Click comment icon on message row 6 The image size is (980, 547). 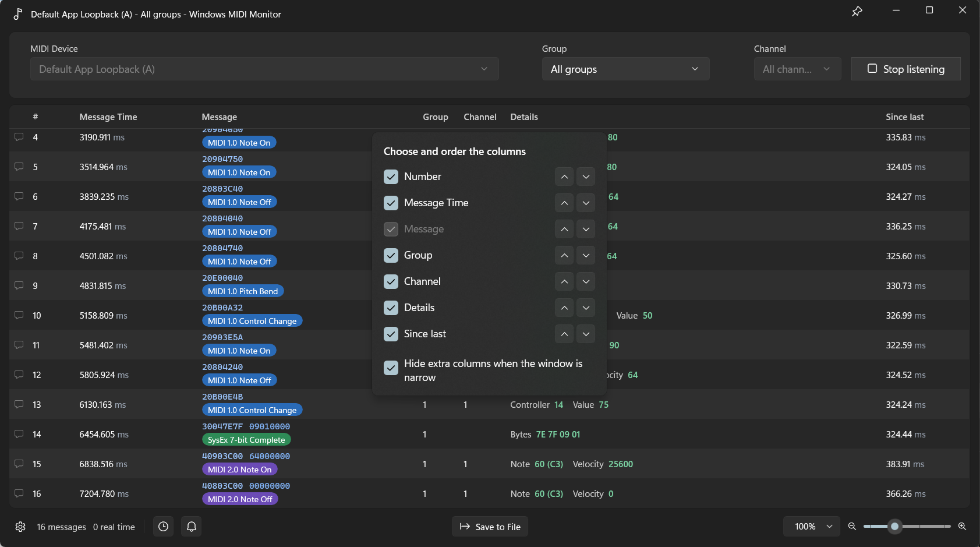point(19,196)
